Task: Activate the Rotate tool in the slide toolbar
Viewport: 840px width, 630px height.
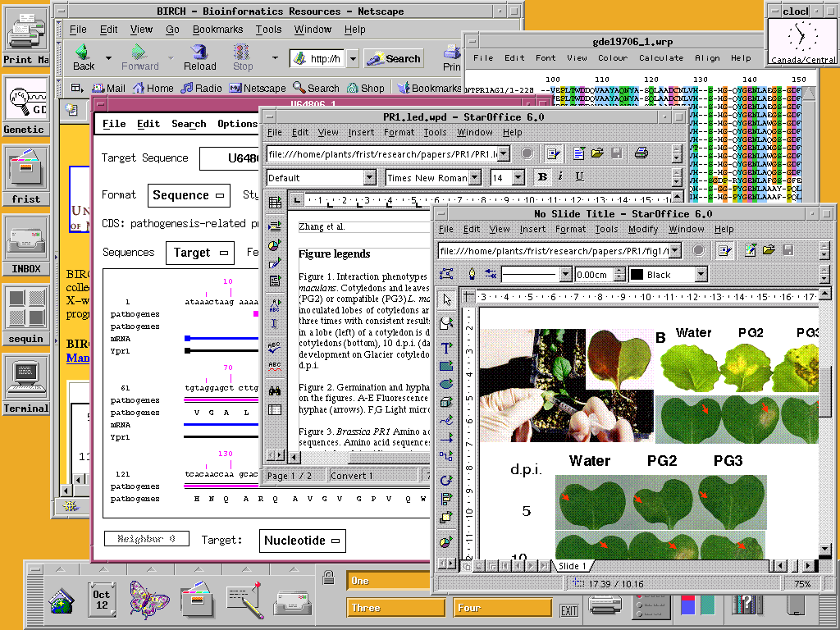Action: pyautogui.click(x=446, y=480)
